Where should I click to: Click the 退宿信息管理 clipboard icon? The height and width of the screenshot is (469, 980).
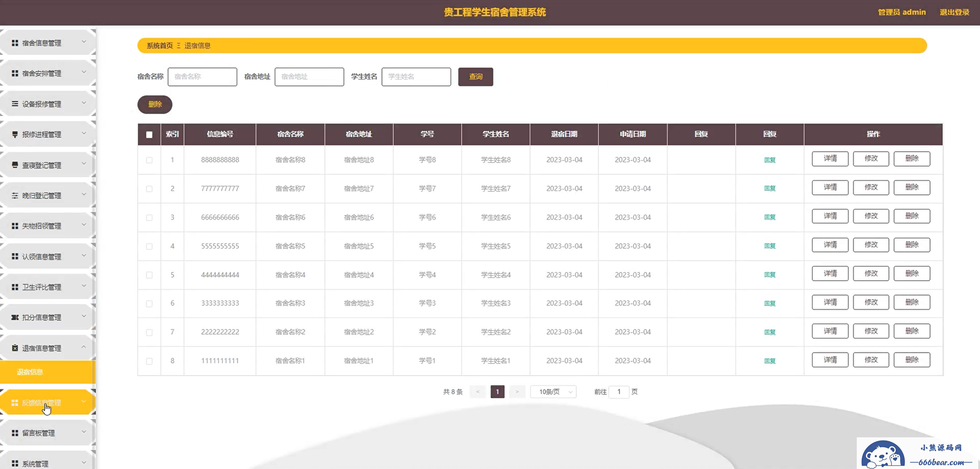15,348
